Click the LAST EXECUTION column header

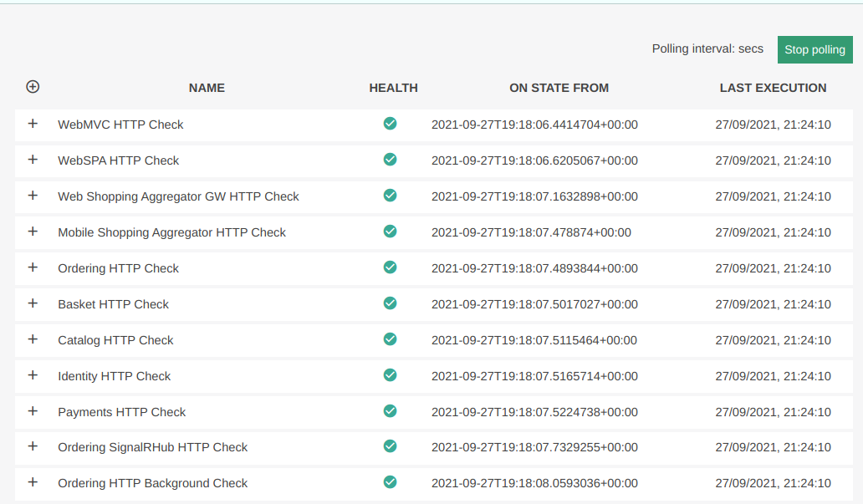click(x=773, y=88)
